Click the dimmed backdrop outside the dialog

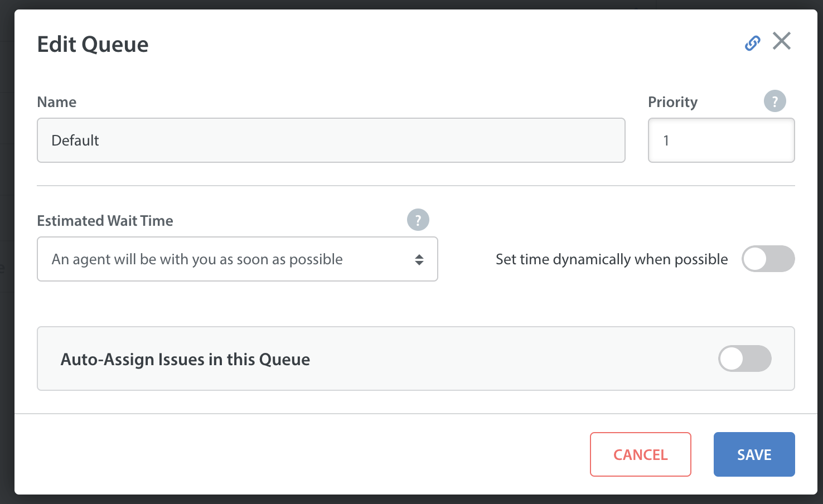(x=7, y=251)
